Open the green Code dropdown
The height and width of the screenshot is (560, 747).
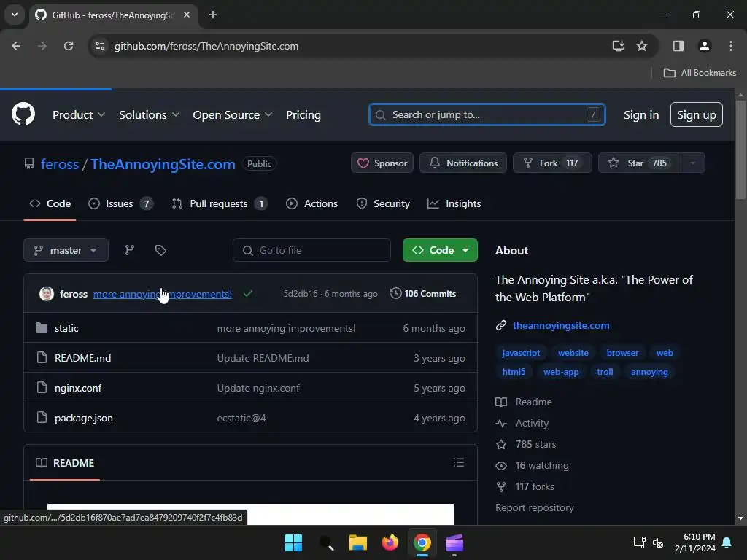pos(440,250)
